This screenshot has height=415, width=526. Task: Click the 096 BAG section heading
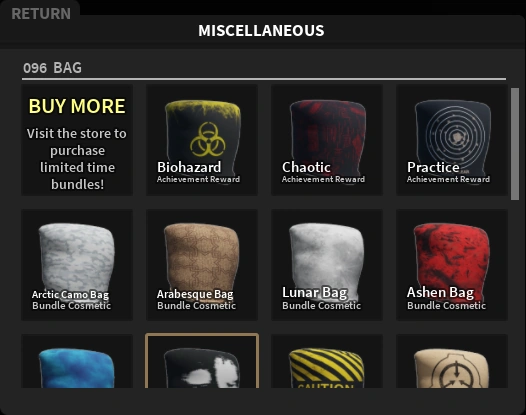(52, 68)
